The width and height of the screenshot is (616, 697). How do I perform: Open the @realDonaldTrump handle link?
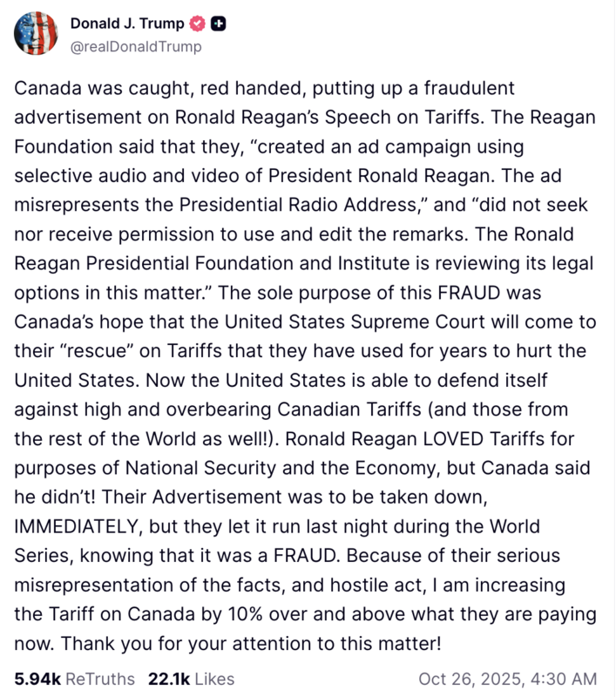(x=135, y=46)
